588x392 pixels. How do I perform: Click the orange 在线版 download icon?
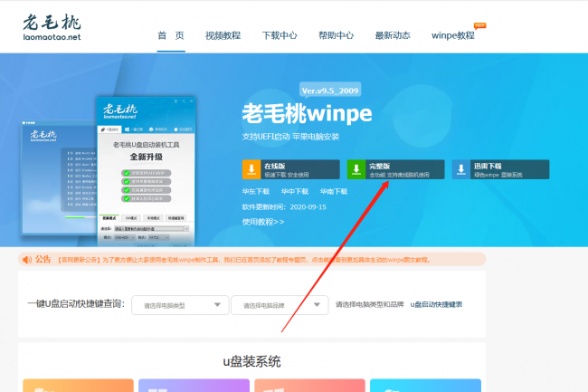(x=251, y=169)
